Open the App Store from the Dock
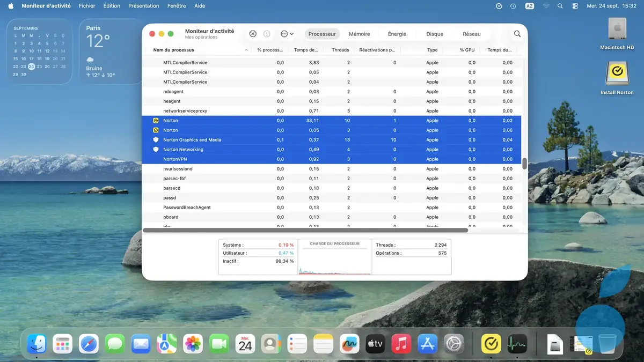Screen dimensions: 644x362 427,344
